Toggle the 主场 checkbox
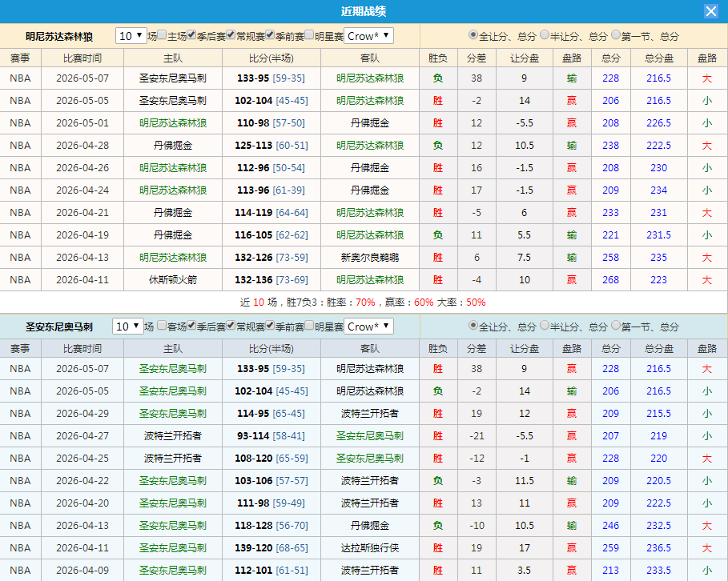 (162, 34)
